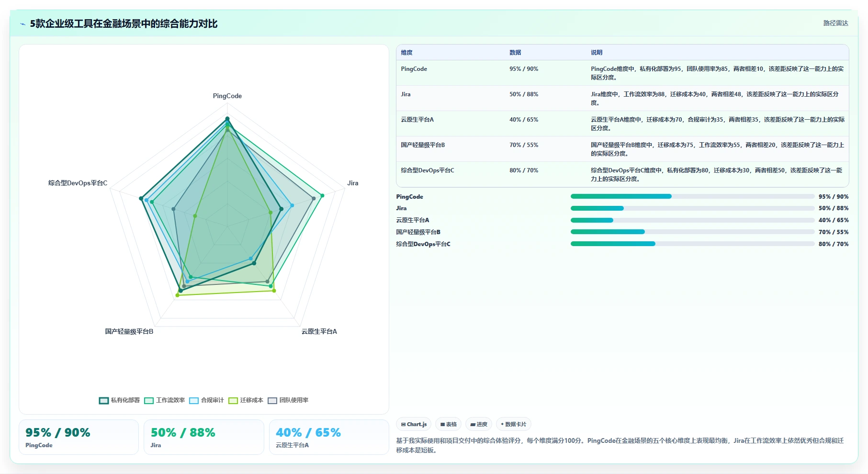The width and height of the screenshot is (868, 474).
Task: Open the 云原生平台A 40% / 65% stat card
Action: 329,437
